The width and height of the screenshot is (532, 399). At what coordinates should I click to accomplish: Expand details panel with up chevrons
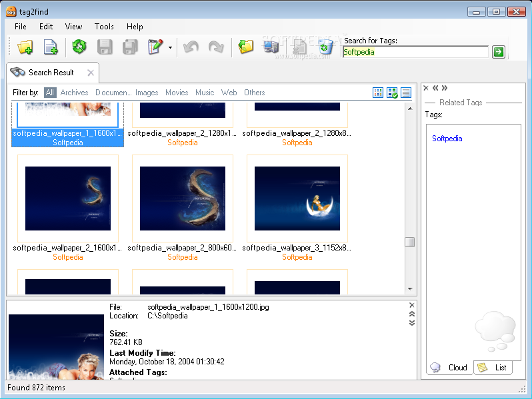click(412, 314)
